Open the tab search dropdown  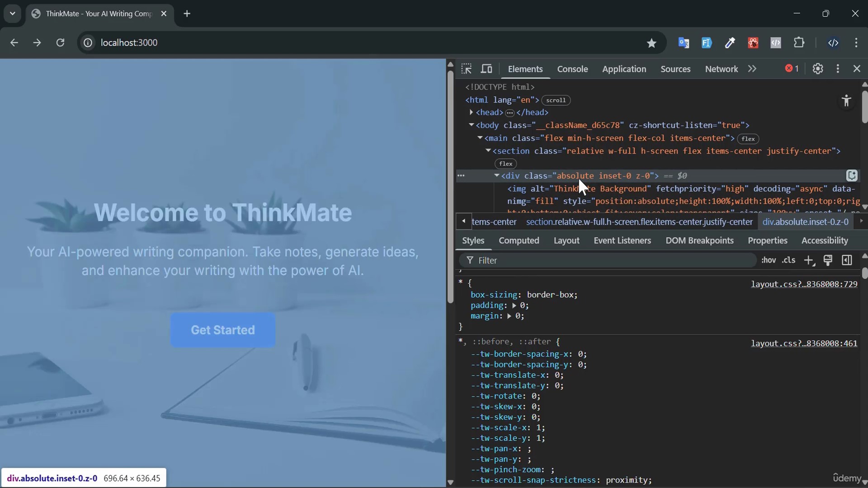point(13,14)
